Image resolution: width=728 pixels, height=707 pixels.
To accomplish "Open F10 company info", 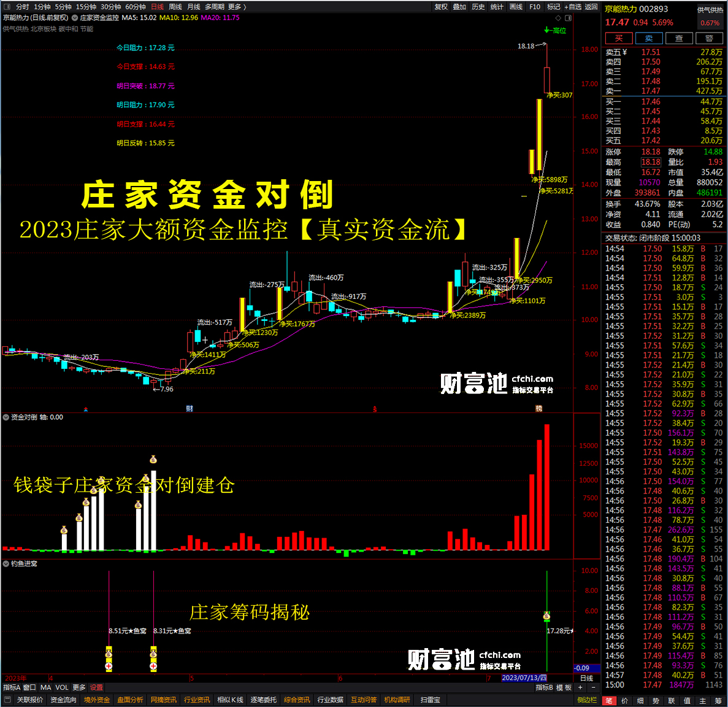I will (x=535, y=7).
